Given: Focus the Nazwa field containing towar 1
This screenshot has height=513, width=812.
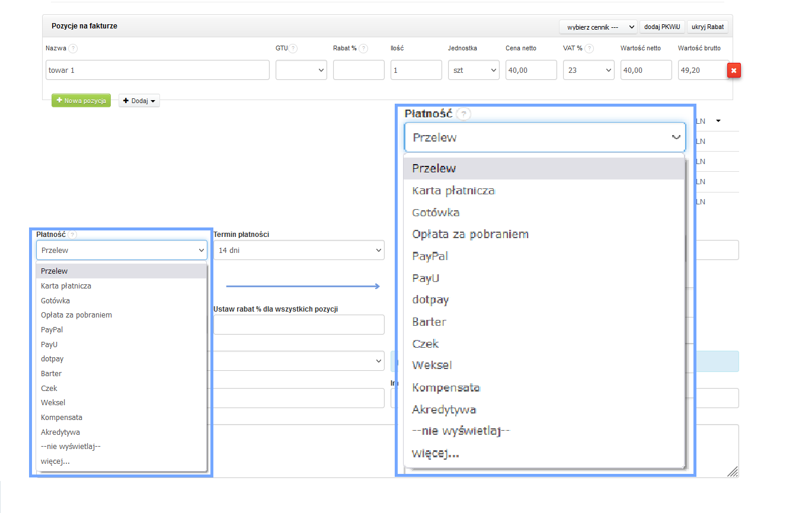Looking at the screenshot, I should pos(158,70).
